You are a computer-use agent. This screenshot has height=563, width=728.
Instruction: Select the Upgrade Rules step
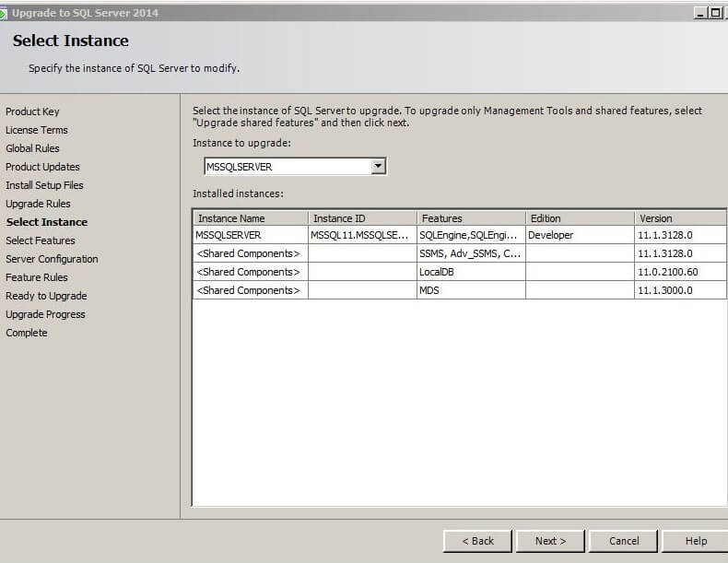38,204
